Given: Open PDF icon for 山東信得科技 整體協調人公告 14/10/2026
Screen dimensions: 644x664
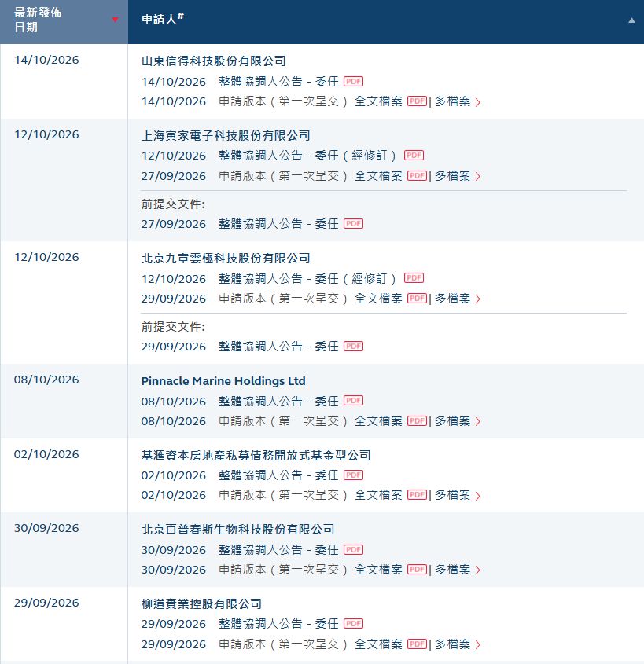Looking at the screenshot, I should click(x=353, y=81).
